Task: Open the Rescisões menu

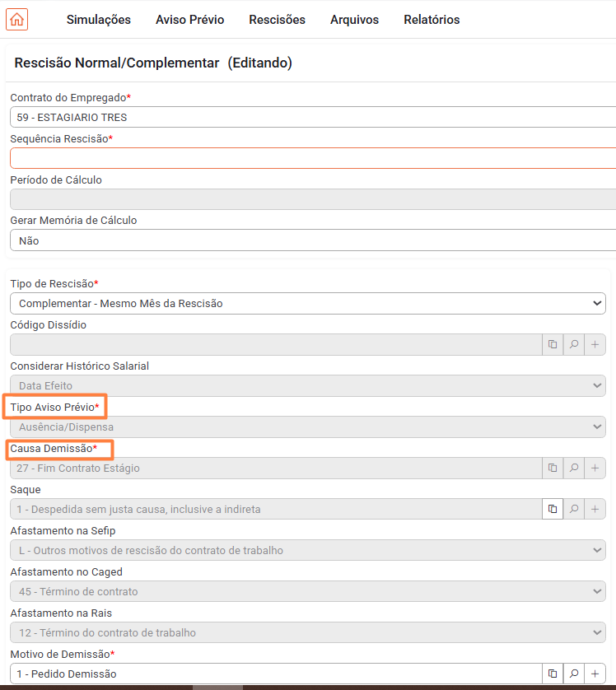Action: 278,20
